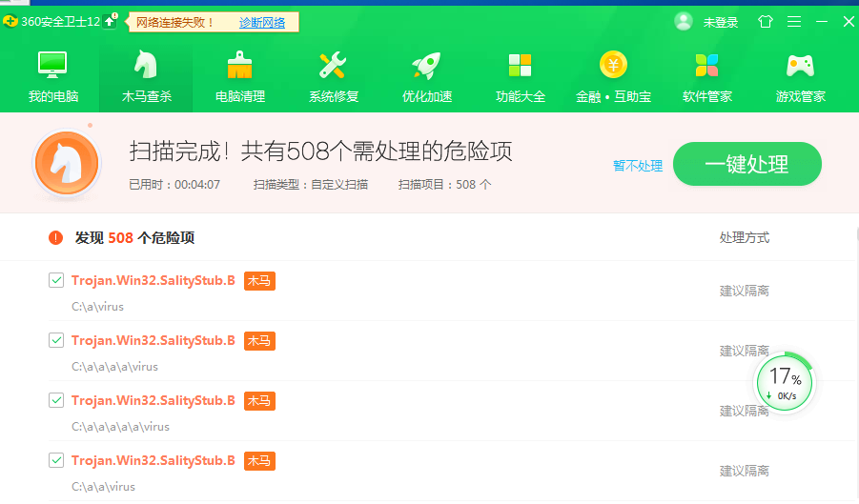Minimize the 360 window
The height and width of the screenshot is (504, 859).
pyautogui.click(x=822, y=21)
